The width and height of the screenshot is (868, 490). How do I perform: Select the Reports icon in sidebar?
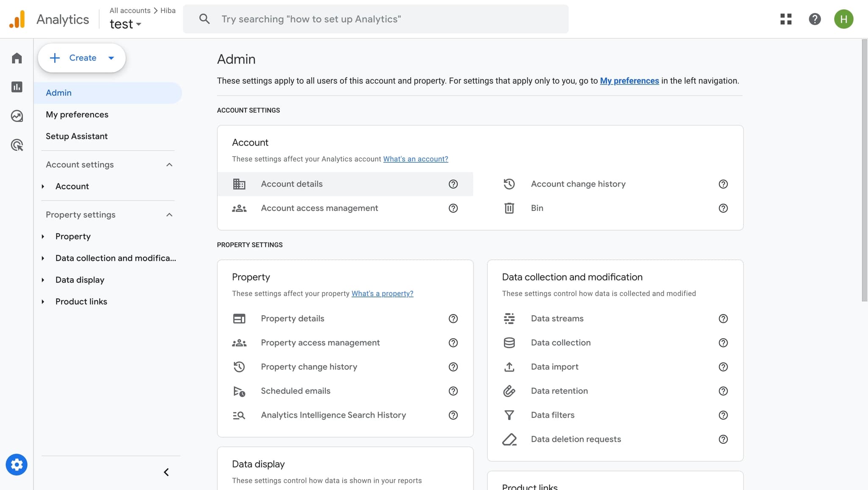[17, 87]
